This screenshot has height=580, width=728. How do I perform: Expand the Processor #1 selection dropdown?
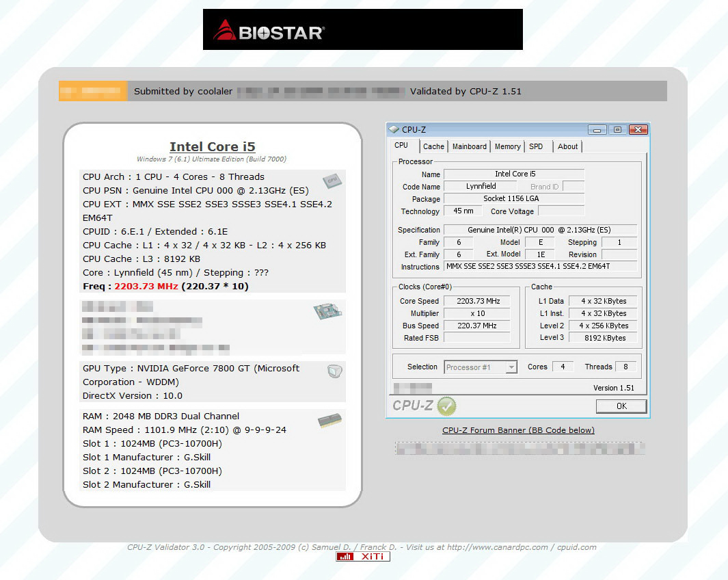tap(511, 367)
